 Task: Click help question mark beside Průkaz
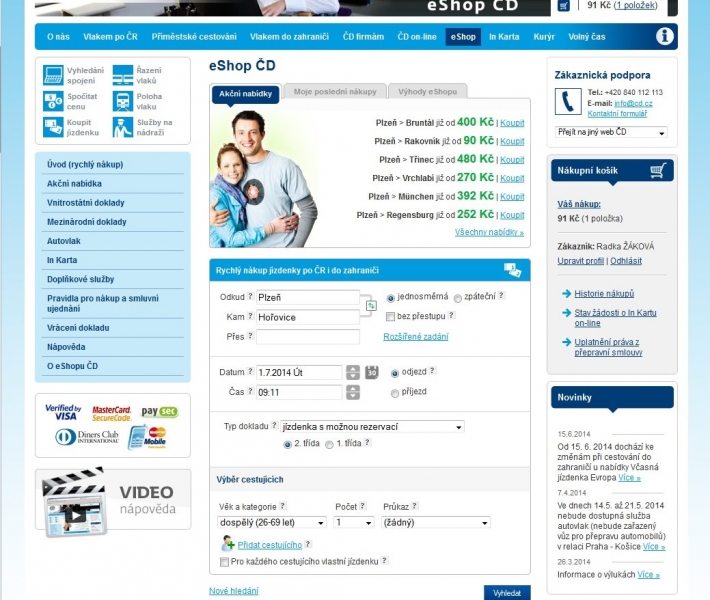(x=415, y=506)
